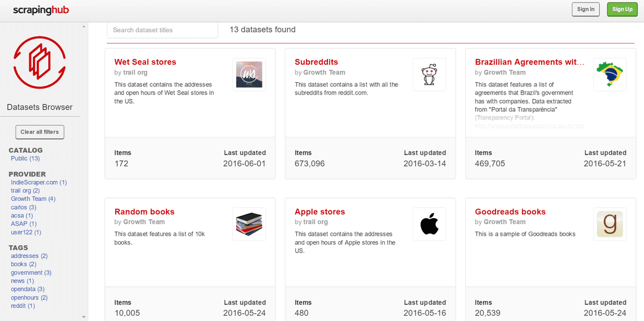Filter provider by user122 (1)

(26, 232)
